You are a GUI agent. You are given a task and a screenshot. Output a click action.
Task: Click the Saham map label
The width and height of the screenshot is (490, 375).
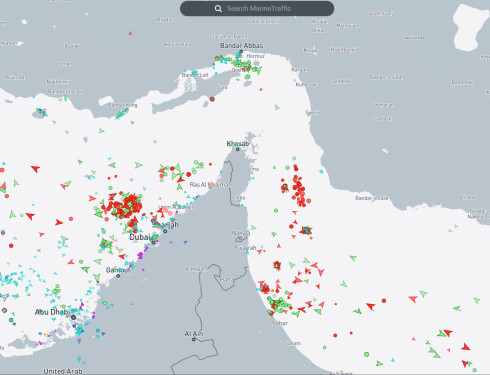click(293, 343)
